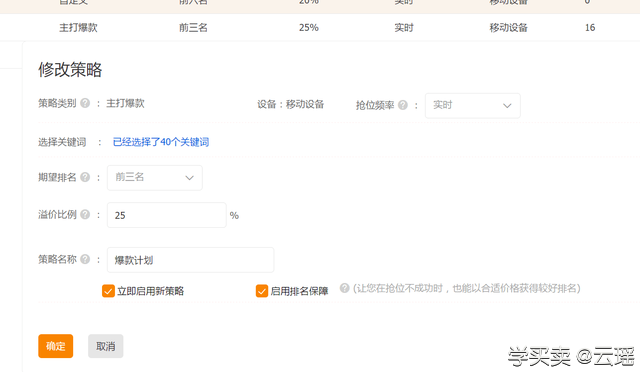Select 主打爆款 cell in table row
640x372 pixels.
[x=78, y=27]
